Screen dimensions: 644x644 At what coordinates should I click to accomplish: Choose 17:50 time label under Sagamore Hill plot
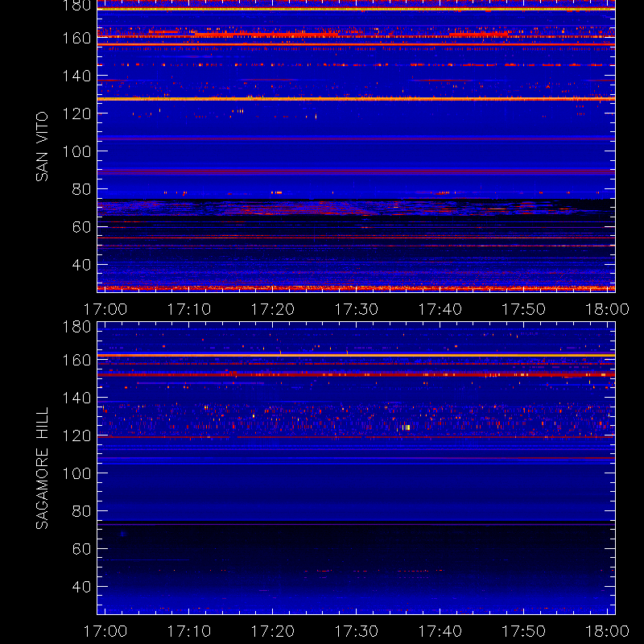(524, 631)
